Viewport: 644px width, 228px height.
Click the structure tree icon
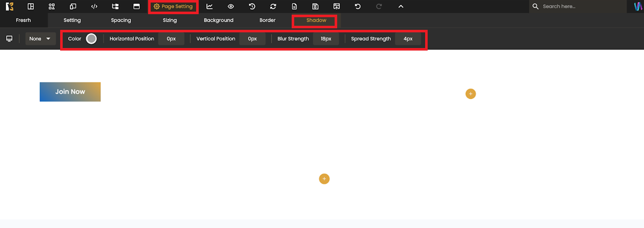pyautogui.click(x=115, y=7)
